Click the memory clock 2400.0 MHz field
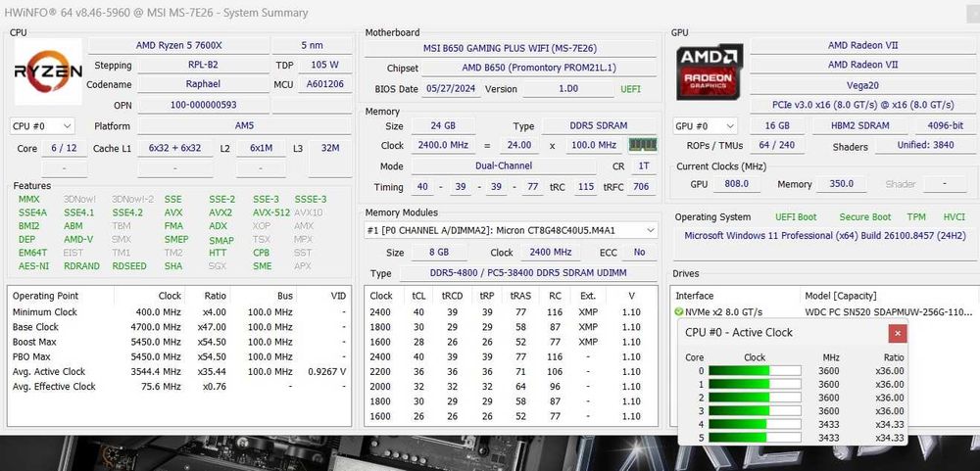The width and height of the screenshot is (980, 471). [x=443, y=146]
